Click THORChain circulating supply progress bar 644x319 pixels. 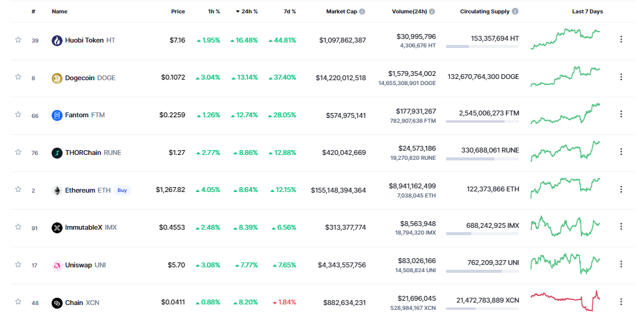482,159
